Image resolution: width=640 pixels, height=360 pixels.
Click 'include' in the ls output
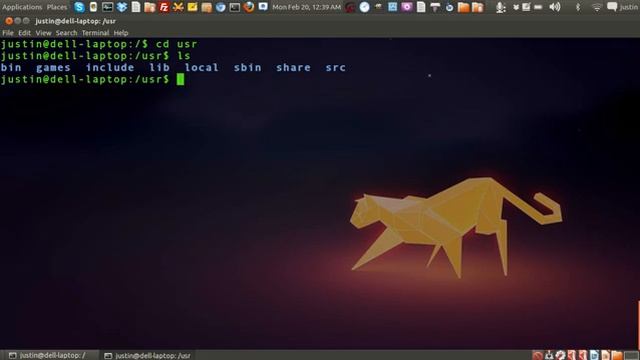[x=110, y=67]
